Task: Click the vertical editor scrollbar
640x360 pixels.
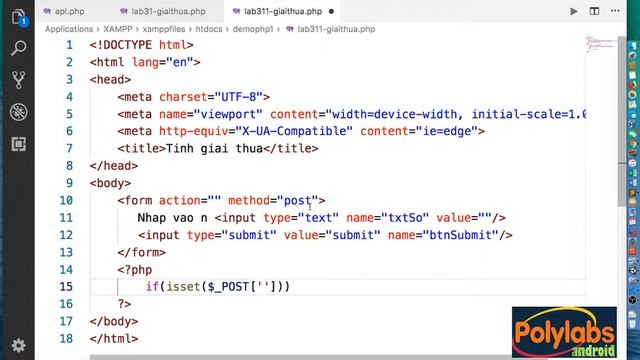Action: [622, 122]
